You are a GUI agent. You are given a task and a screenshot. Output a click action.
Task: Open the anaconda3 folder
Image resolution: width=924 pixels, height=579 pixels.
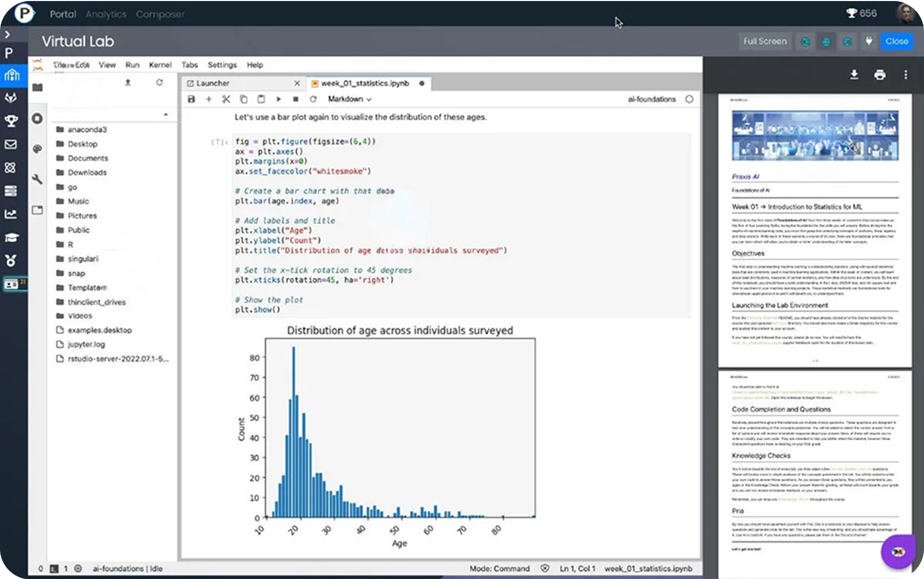coord(87,129)
